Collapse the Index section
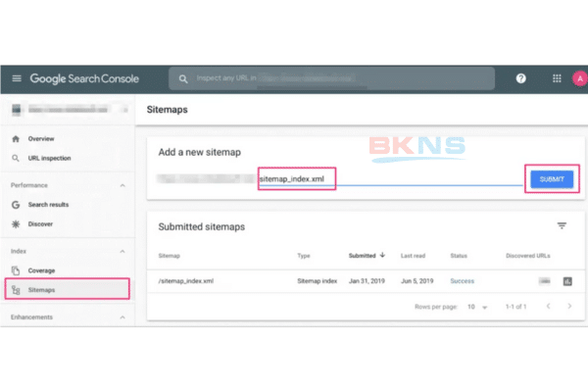Image resolution: width=588 pixels, height=392 pixels. [x=122, y=251]
